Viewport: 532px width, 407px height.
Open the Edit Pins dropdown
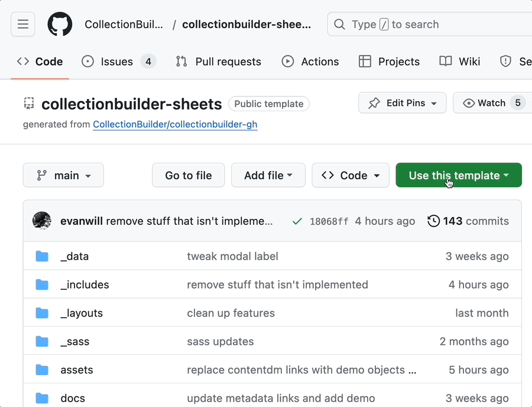(x=403, y=103)
